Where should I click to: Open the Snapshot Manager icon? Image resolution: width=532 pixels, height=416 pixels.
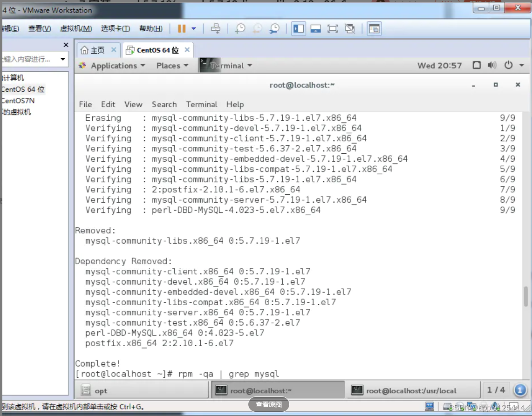coord(274,28)
